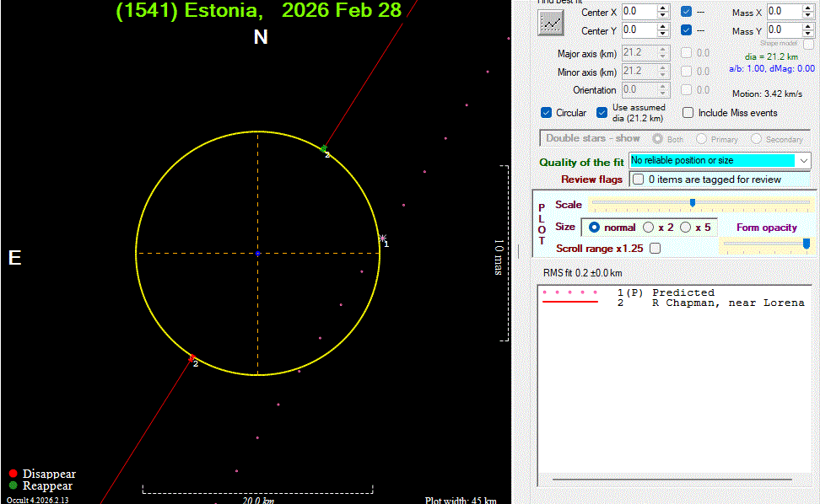Uncheck the Circular checkbox
The image size is (820, 504).
pyautogui.click(x=546, y=113)
